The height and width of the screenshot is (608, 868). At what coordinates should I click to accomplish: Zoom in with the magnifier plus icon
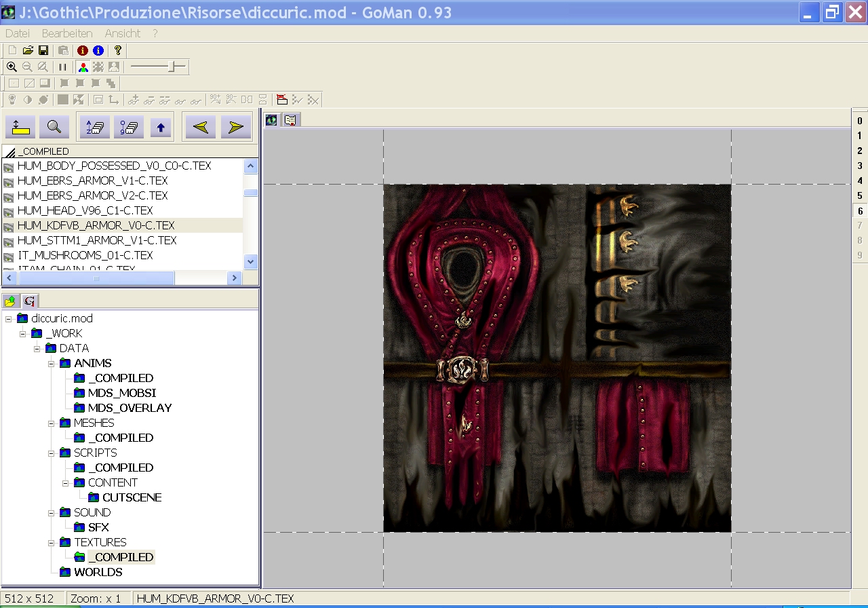point(12,66)
